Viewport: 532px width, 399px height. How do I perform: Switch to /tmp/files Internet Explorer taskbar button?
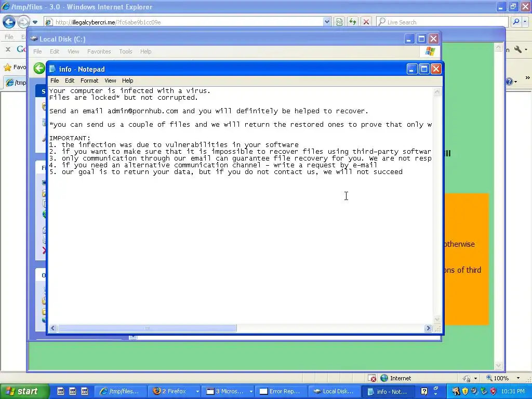(121, 391)
